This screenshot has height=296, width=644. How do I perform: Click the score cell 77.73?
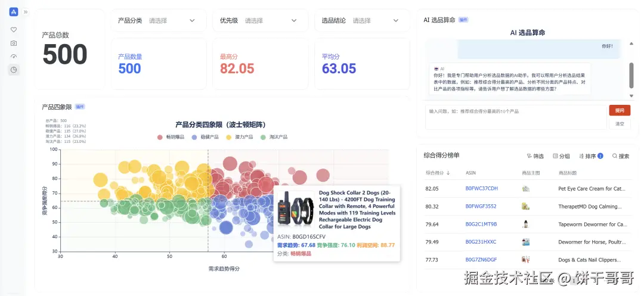[x=432, y=260]
